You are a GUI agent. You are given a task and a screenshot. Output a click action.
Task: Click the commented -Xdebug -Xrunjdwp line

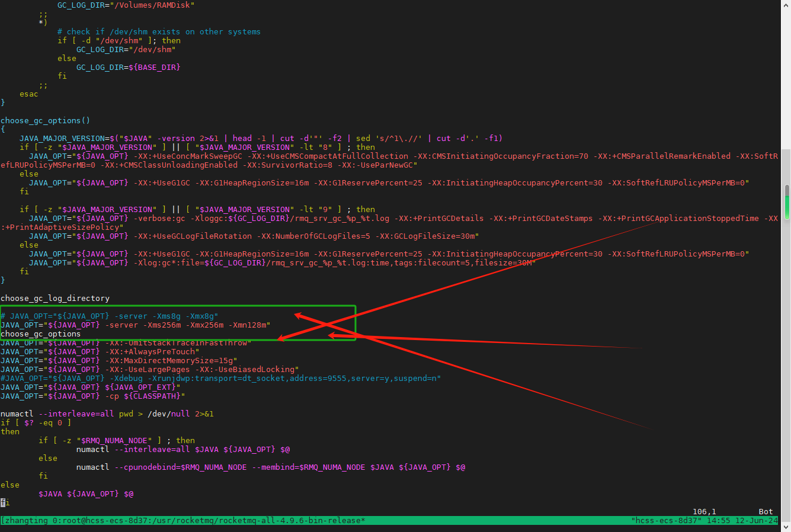[220, 378]
